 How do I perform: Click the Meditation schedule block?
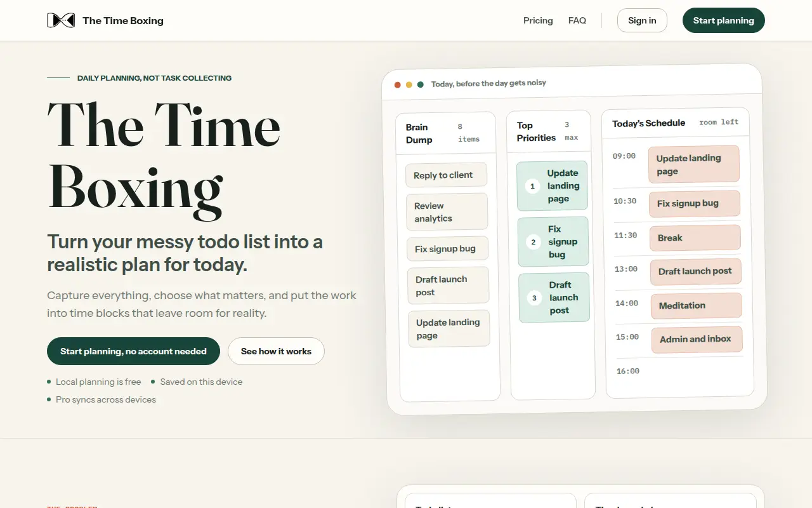[697, 305]
